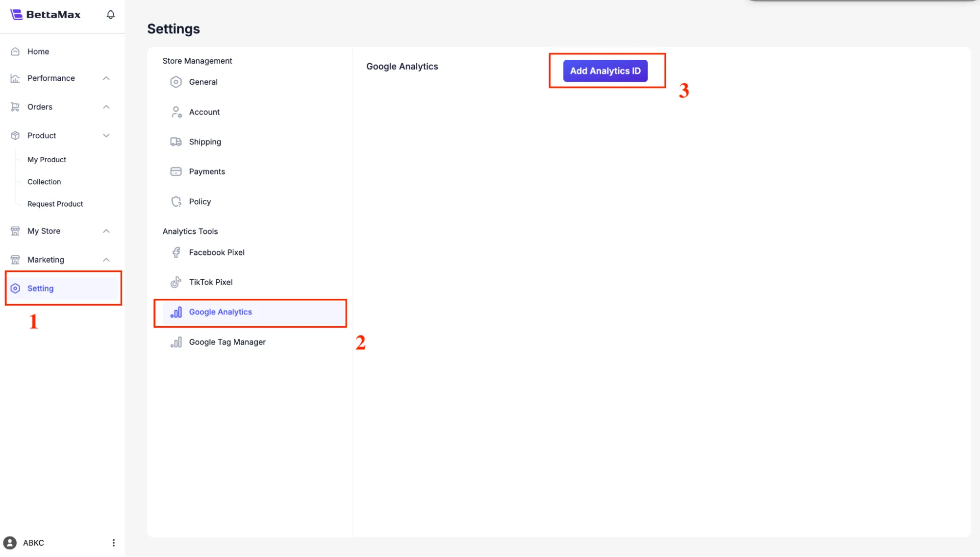Open the Home sidebar item
Image resolution: width=980 pixels, height=557 pixels.
coord(38,51)
